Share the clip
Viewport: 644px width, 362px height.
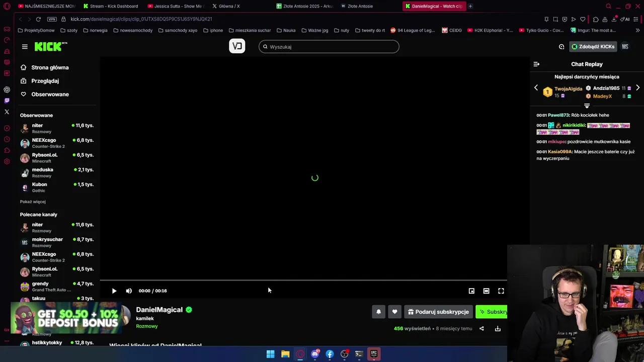pos(481,329)
